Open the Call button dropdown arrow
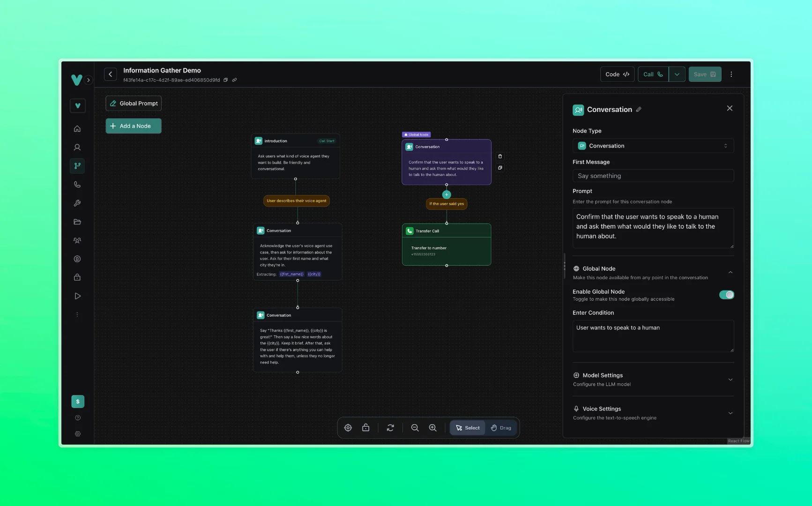The width and height of the screenshot is (812, 506). tap(677, 74)
